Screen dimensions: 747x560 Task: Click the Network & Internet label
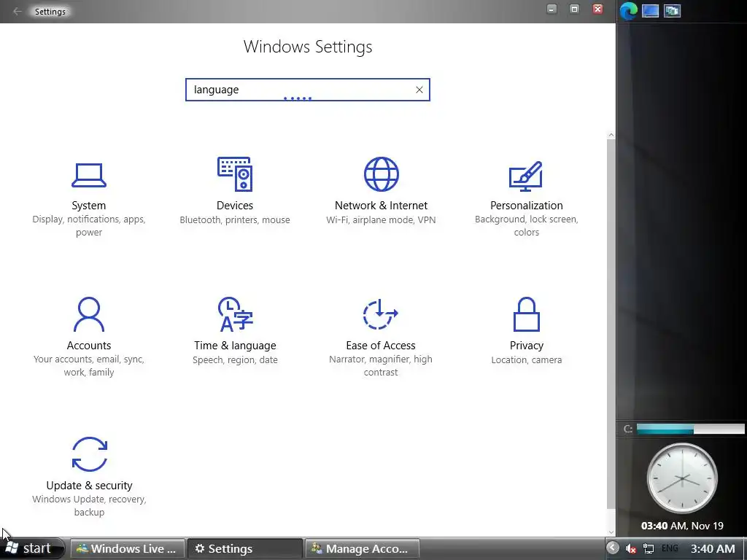(x=381, y=205)
